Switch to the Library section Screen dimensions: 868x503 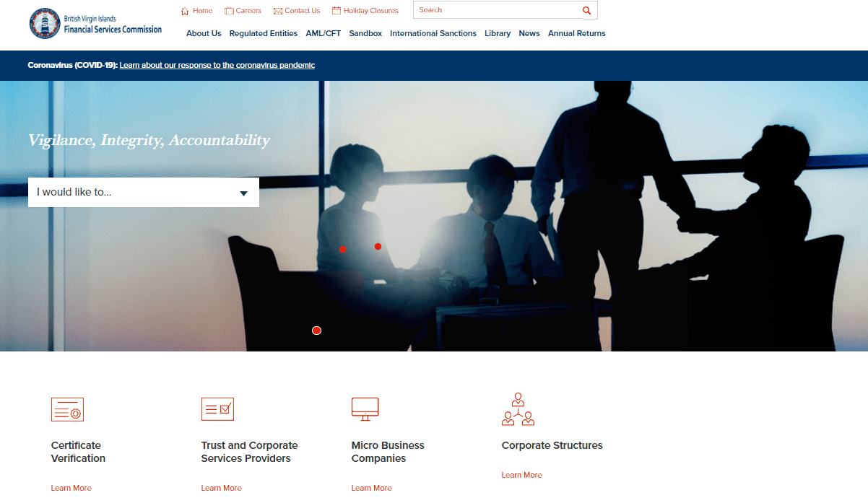[x=497, y=33]
